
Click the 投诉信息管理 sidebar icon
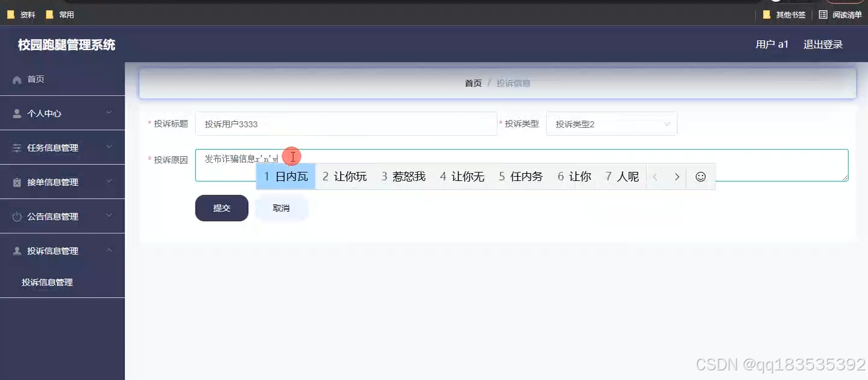16,250
